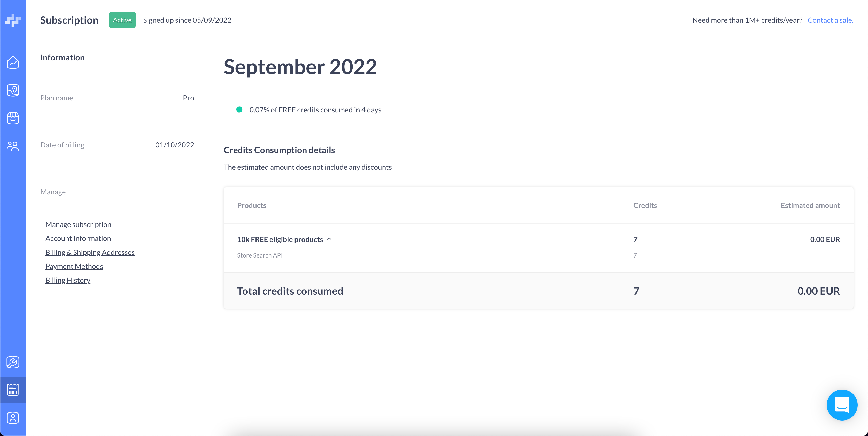This screenshot has height=436, width=868.
Task: Open the team members icon in sidebar
Action: (13, 146)
